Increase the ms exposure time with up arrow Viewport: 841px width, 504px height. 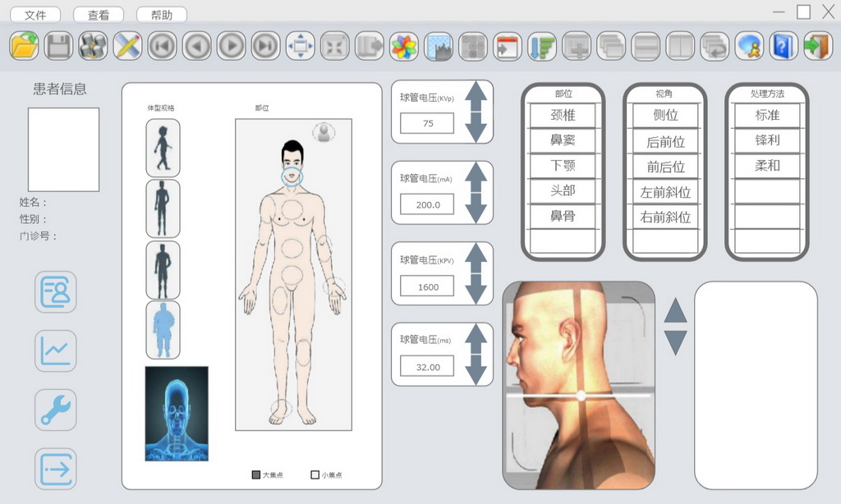(x=476, y=336)
